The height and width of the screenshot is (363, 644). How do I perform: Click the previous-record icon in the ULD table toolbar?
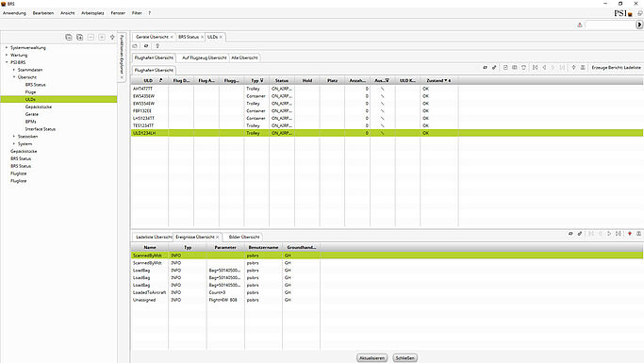coord(544,67)
